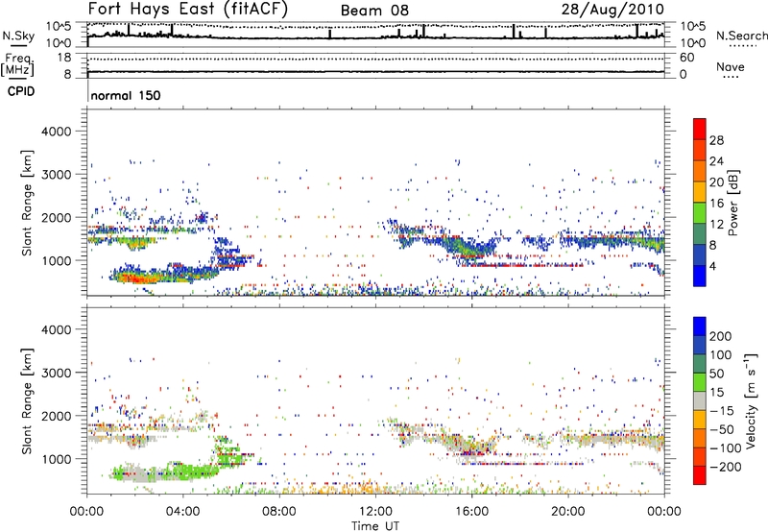Click the '20:00' time axis tick label

[x=567, y=512]
